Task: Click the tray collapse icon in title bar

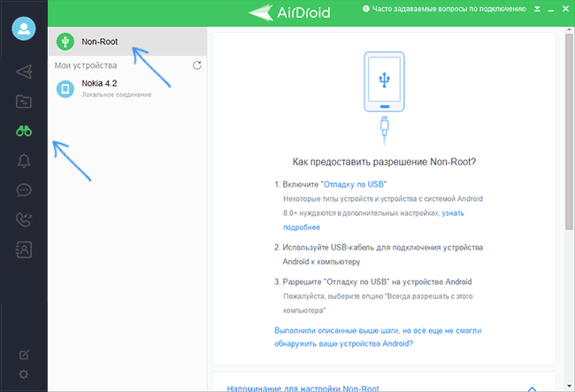Action: [x=537, y=9]
